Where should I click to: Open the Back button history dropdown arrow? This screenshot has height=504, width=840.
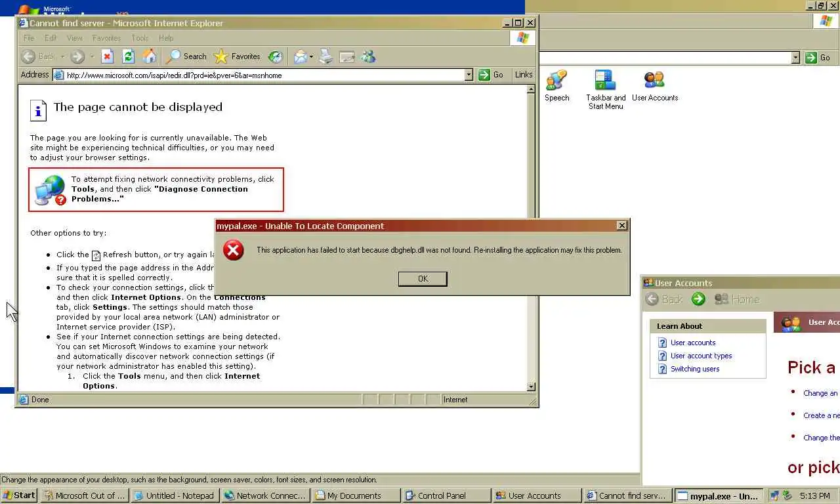pos(62,56)
